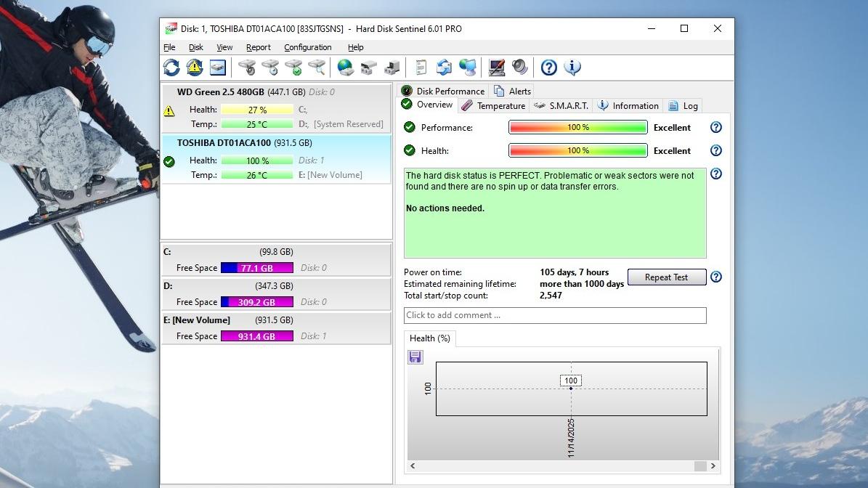868x488 pixels.
Task: Save the health graph with floppy icon
Action: [415, 357]
